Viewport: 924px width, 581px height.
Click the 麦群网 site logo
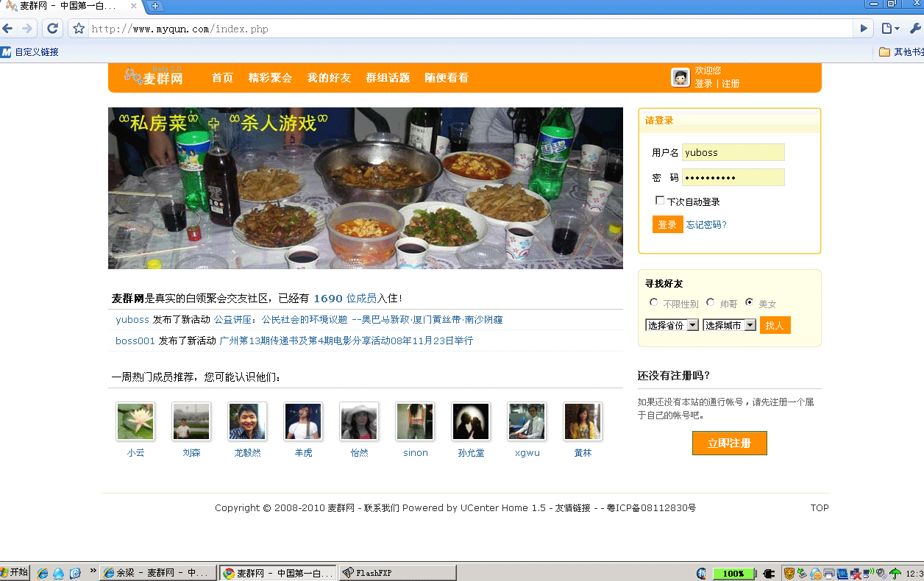(154, 76)
